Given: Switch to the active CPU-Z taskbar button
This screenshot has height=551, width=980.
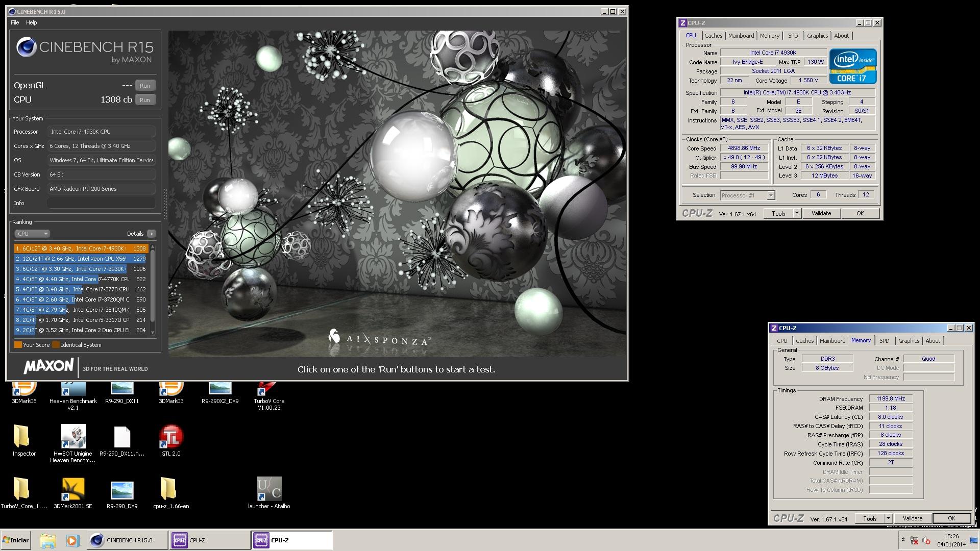Looking at the screenshot, I should pyautogui.click(x=291, y=540).
